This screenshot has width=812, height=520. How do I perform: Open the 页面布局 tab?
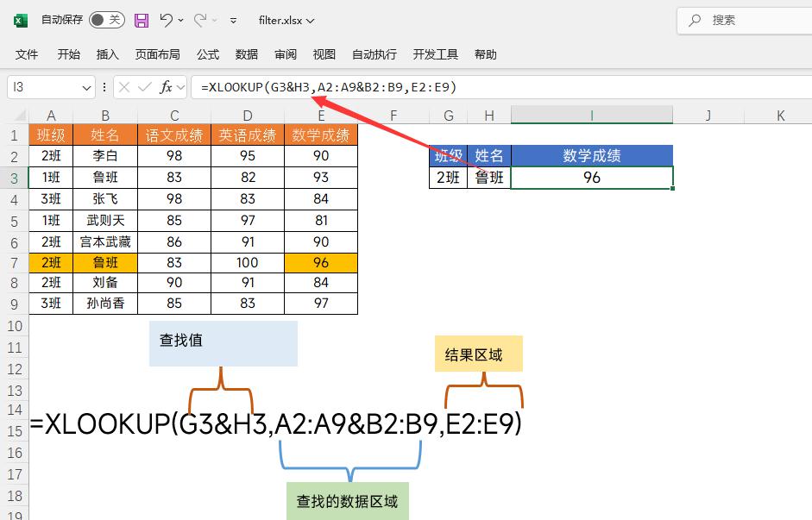click(157, 54)
